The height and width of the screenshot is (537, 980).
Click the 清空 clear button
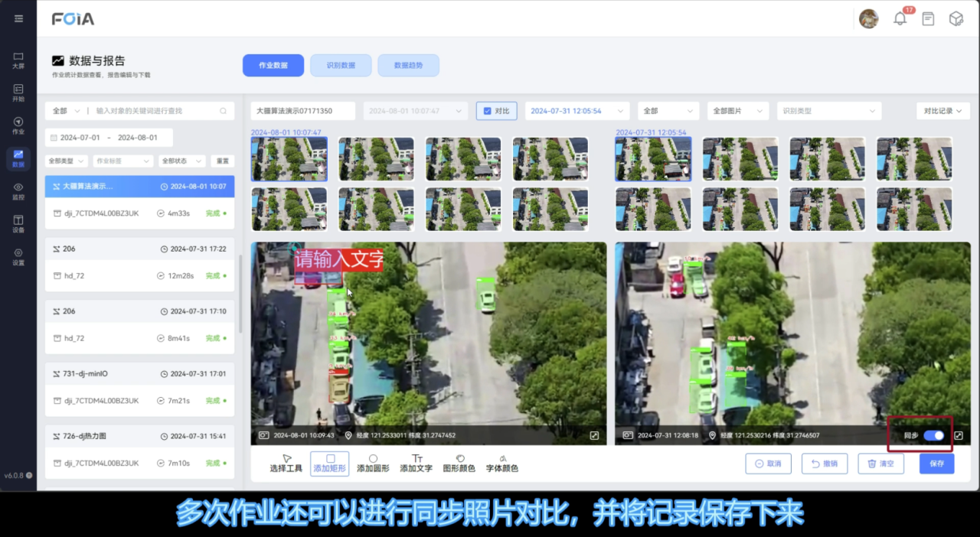880,464
